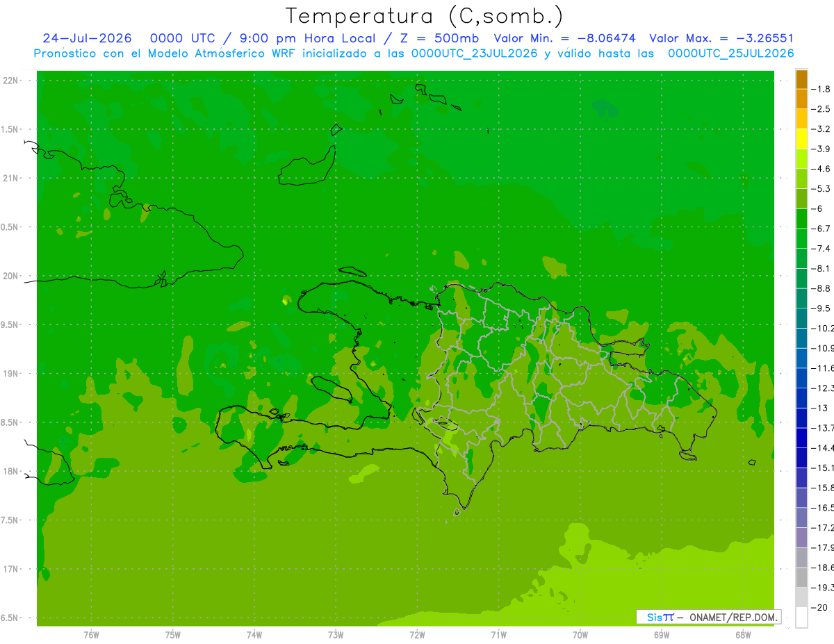This screenshot has width=834, height=644.
Task: Click the 17N latitude axis label
Action: (11, 569)
